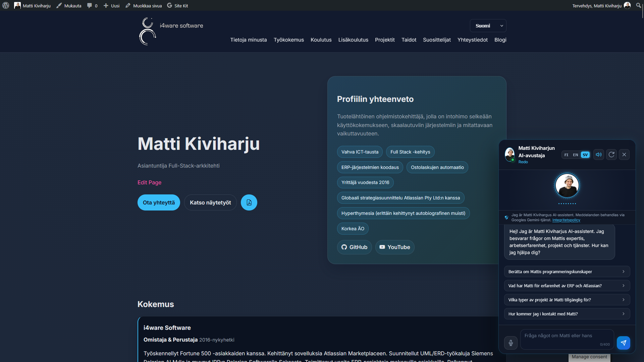Click the 'Full Stack -kehitys' tag

(410, 152)
